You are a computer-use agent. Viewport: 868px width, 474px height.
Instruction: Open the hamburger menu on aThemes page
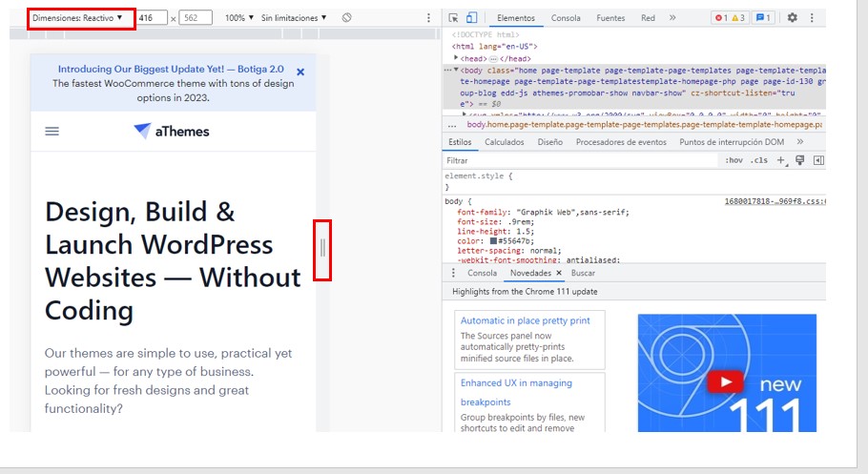coord(52,132)
